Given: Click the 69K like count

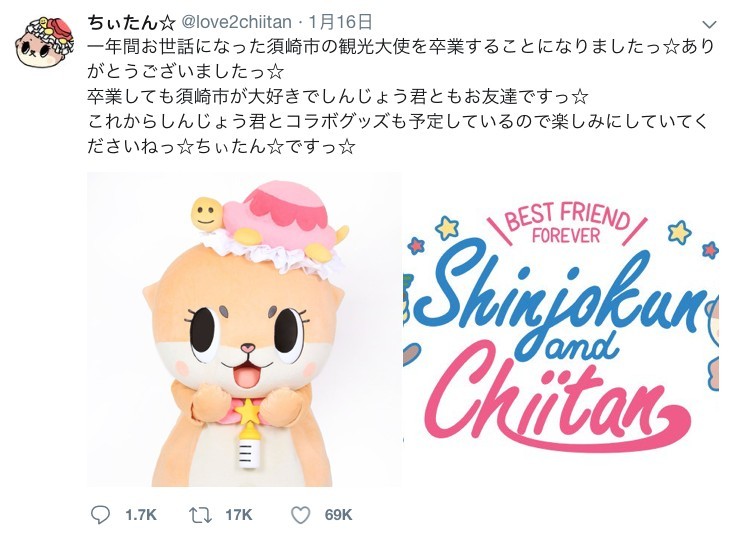Looking at the screenshot, I should coord(339,515).
